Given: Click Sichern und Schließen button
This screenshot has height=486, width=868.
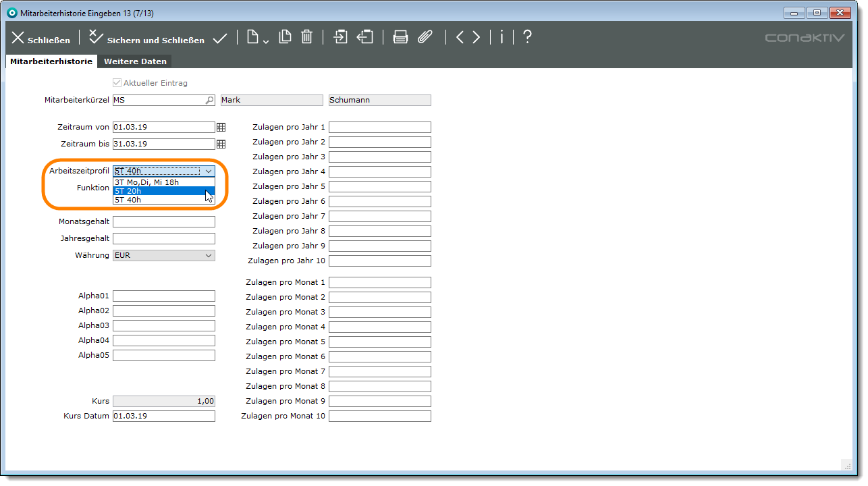Looking at the screenshot, I should point(146,38).
